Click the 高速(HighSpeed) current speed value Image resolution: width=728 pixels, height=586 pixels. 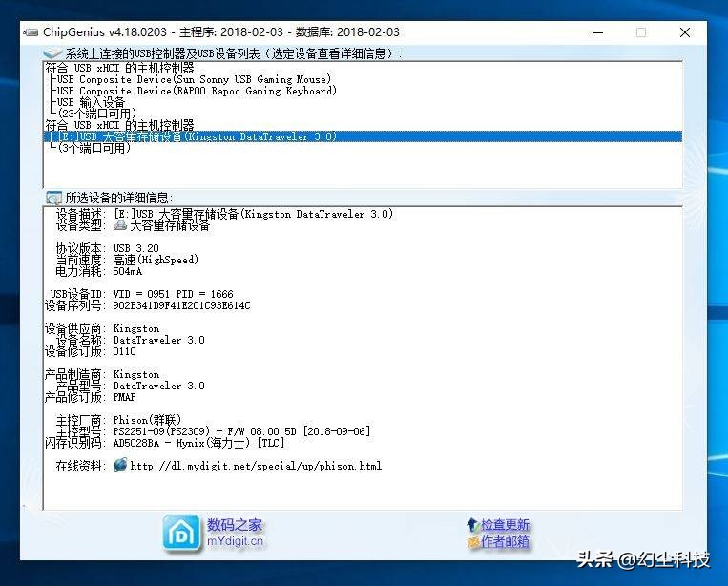point(156,260)
